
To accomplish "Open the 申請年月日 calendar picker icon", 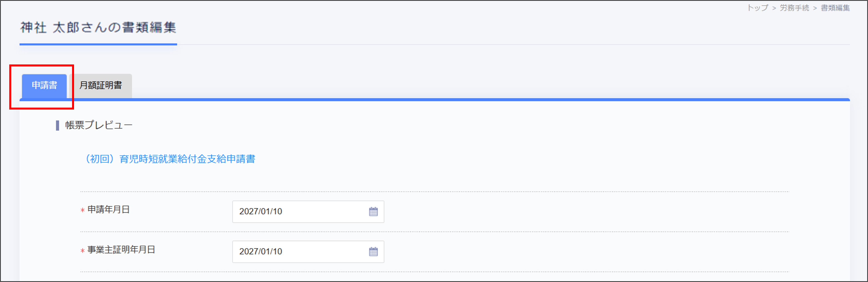I will 373,212.
